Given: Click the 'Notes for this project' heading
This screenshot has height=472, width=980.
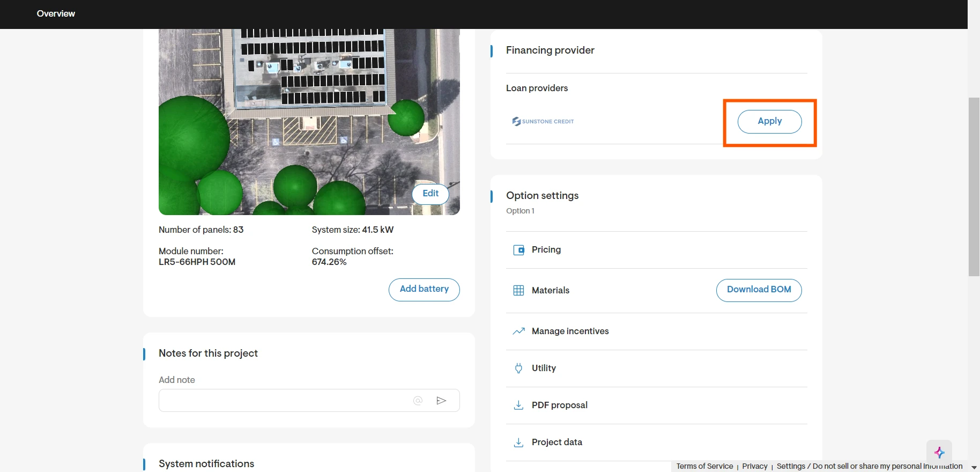Looking at the screenshot, I should pos(208,353).
